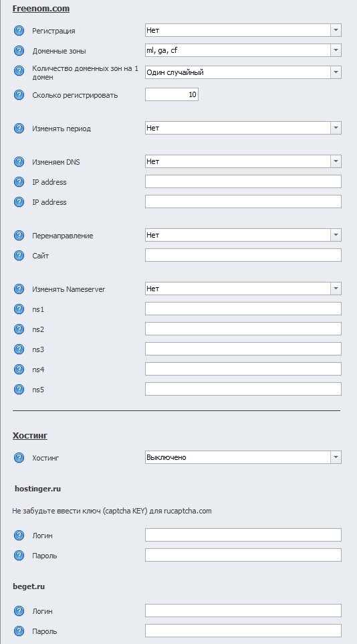Image resolution: width=357 pixels, height=644 pixels.
Task: Click the Сколько регистрировать number field
Action: [172, 94]
